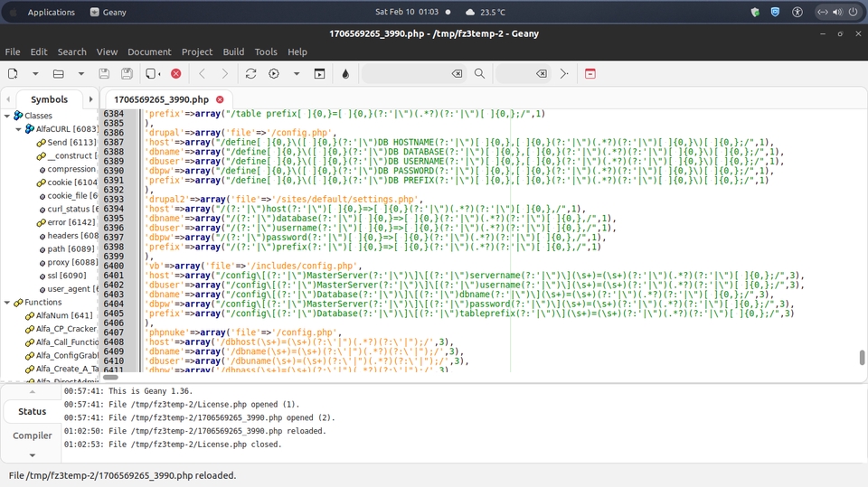The width and height of the screenshot is (868, 487).
Task: Open the File menu
Action: click(13, 52)
